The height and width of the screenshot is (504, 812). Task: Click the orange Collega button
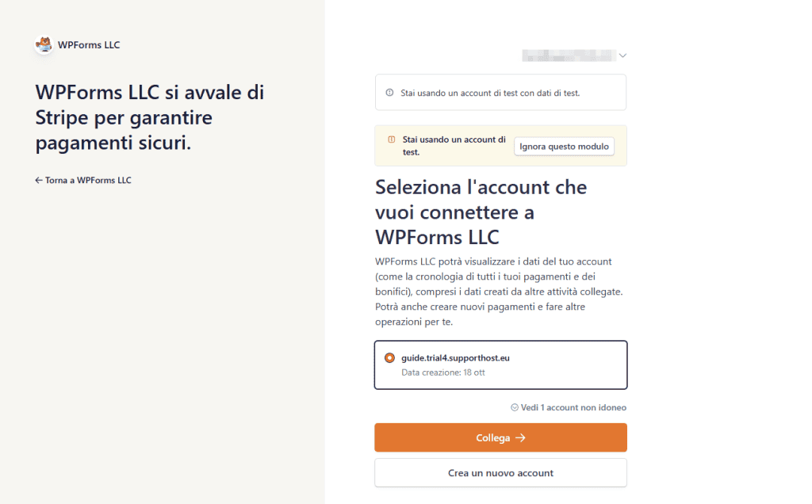click(500, 437)
